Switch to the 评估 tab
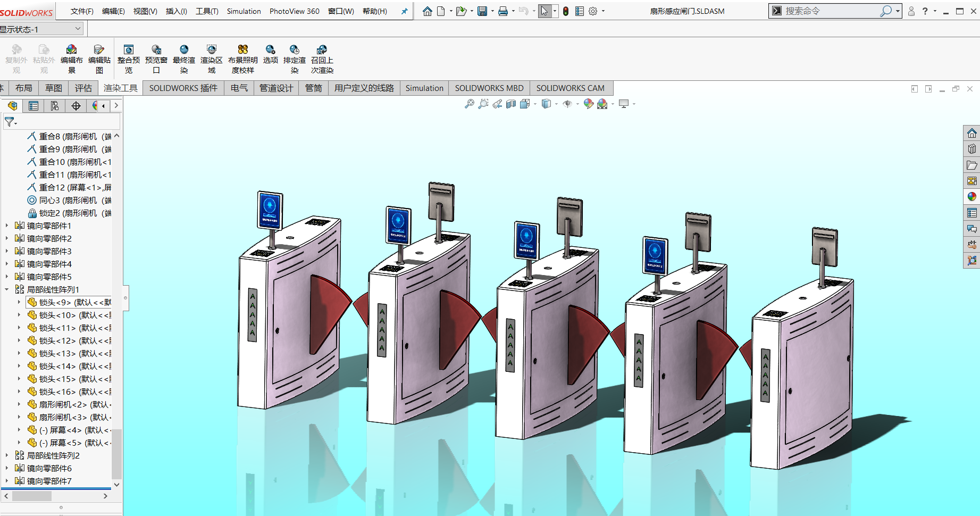980x516 pixels. pos(83,88)
